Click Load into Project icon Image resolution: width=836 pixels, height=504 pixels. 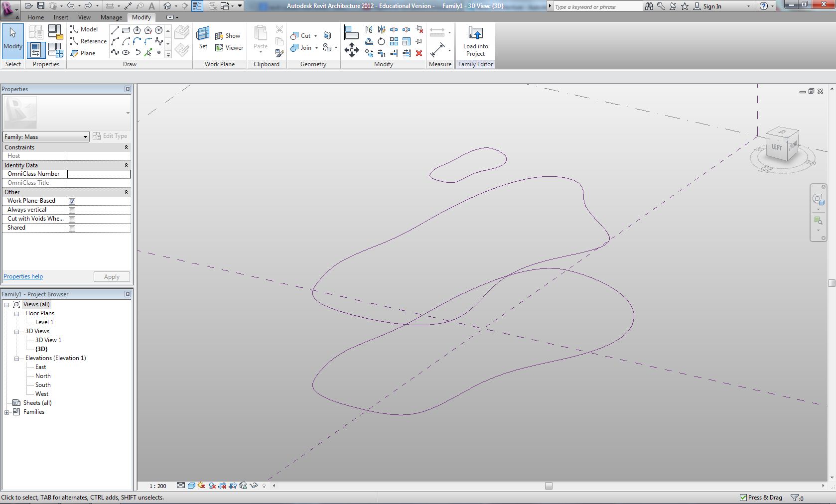pos(475,34)
